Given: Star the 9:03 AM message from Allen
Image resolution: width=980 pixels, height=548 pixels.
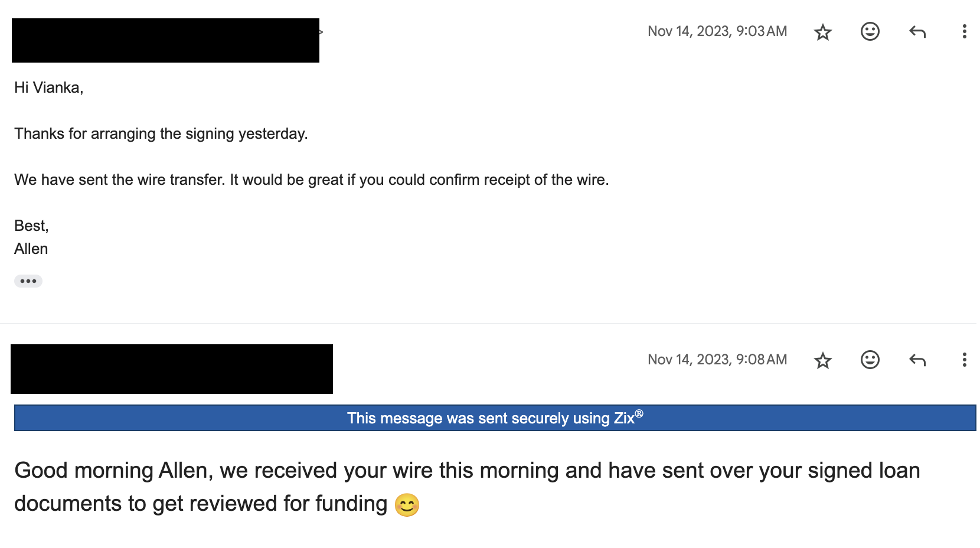Looking at the screenshot, I should point(822,32).
